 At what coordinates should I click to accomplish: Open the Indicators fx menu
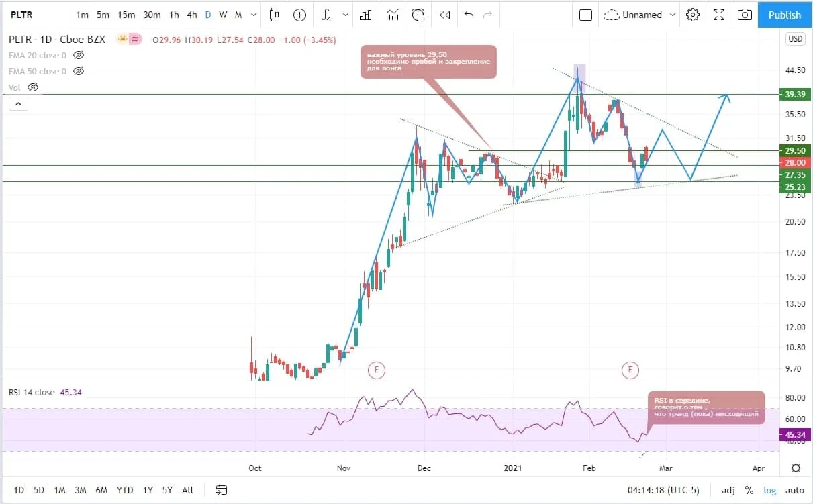[x=326, y=15]
